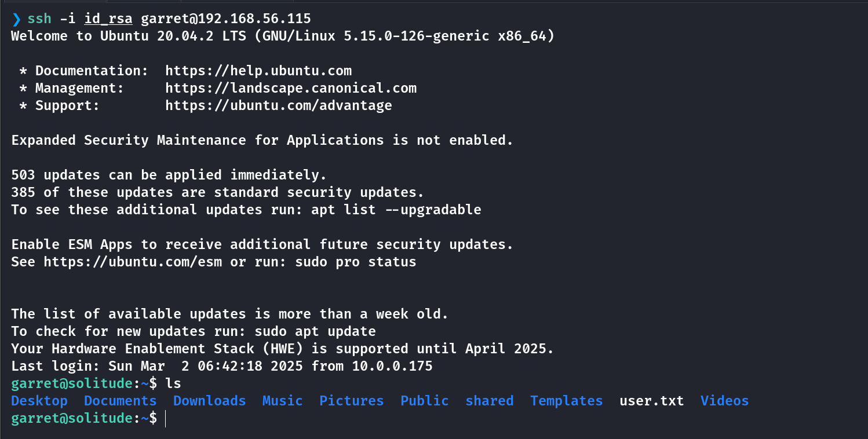This screenshot has width=868, height=439.
Task: Open the https://landscape.canonical.com link
Action: click(x=291, y=88)
